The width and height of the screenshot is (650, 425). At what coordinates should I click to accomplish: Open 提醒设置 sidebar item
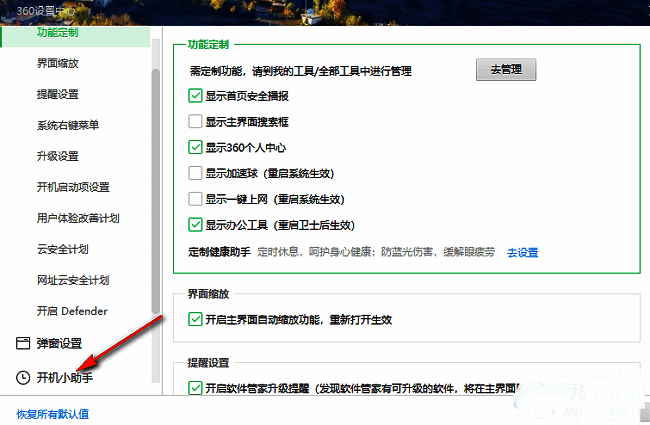pos(57,94)
